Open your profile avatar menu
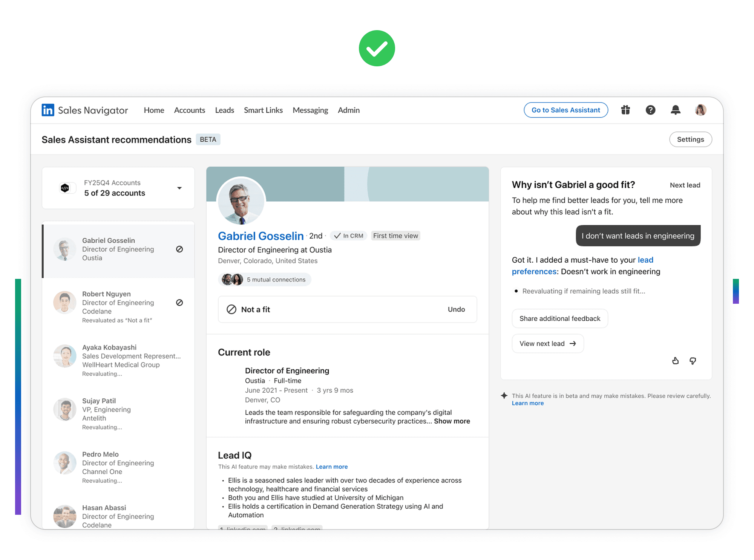The image size is (754, 560). pyautogui.click(x=700, y=110)
